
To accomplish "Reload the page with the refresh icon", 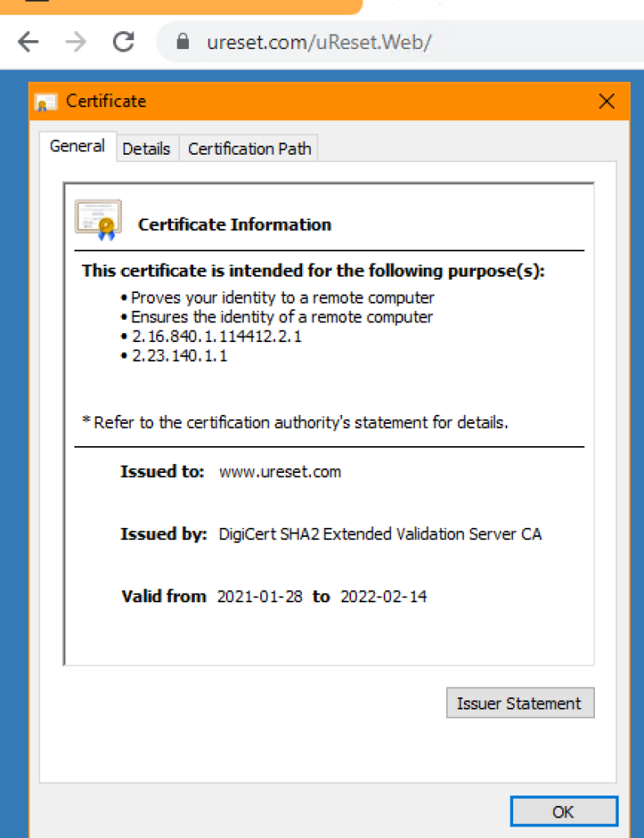I will tap(124, 42).
